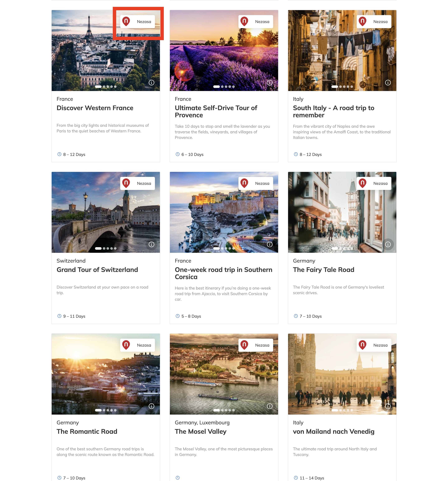Click Nezasa logo badge on Fairy Tale Road card
448x481 pixels.
(374, 183)
